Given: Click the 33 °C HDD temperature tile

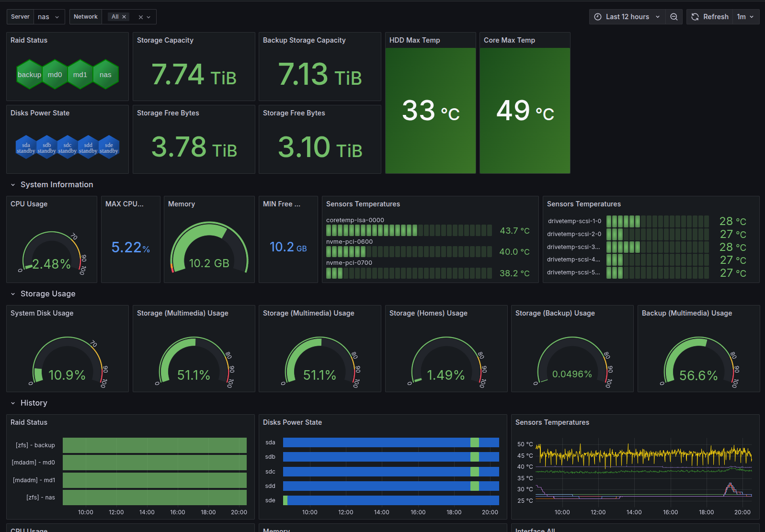Looking at the screenshot, I should click(x=431, y=111).
